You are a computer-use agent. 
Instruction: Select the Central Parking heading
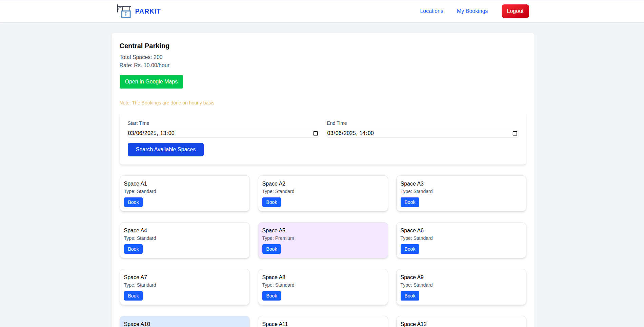[144, 46]
